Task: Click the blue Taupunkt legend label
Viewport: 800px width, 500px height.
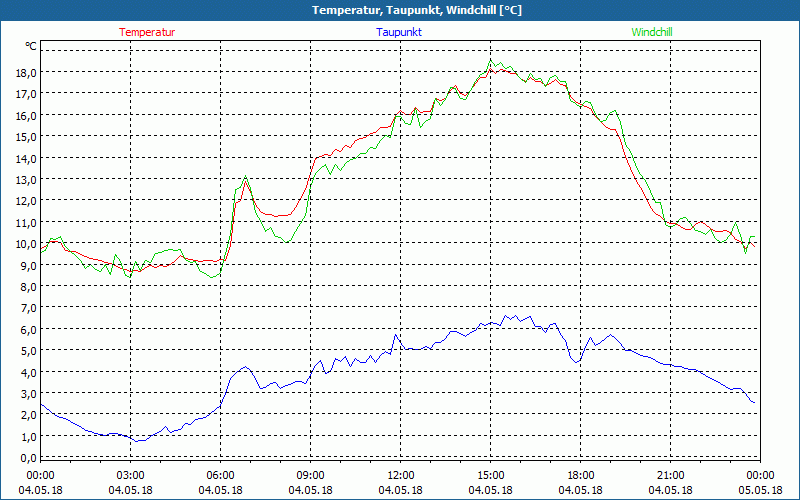Action: click(399, 32)
